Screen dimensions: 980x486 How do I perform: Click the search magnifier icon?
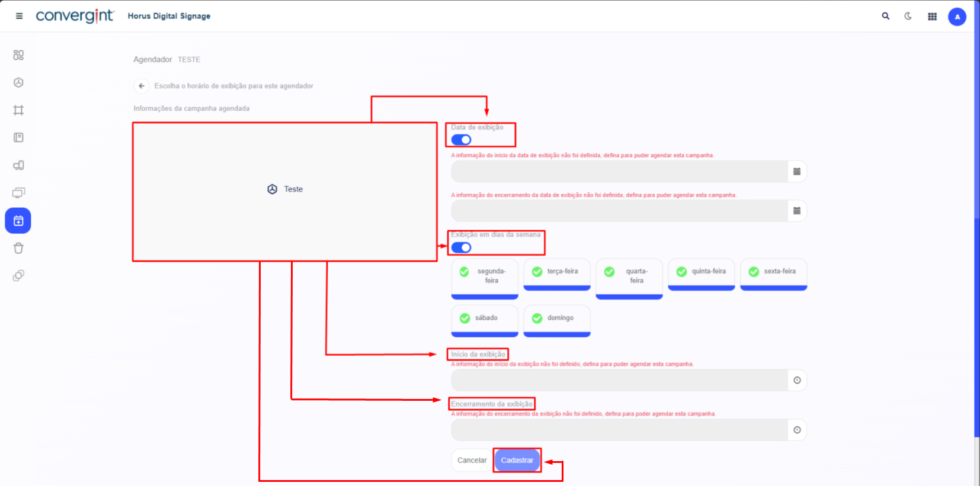coord(885,16)
